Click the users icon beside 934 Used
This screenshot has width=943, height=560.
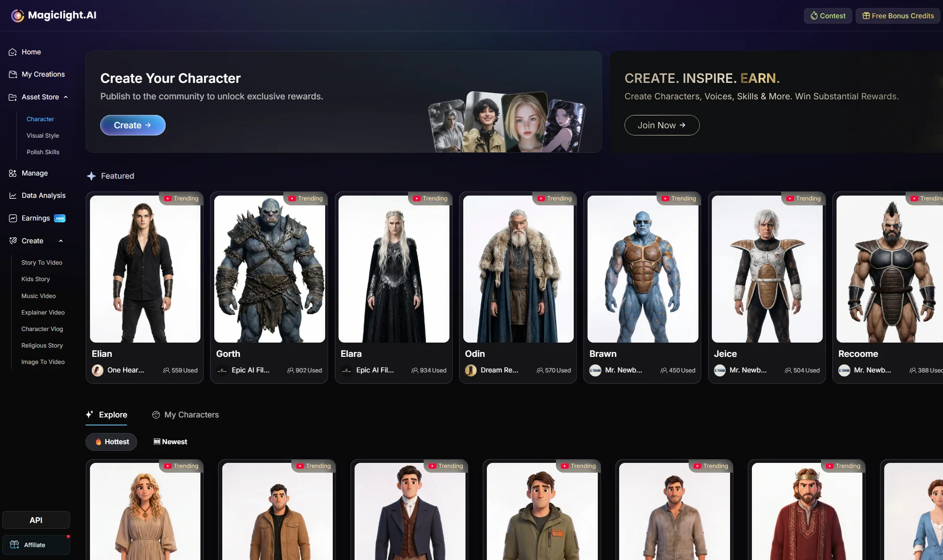415,371
